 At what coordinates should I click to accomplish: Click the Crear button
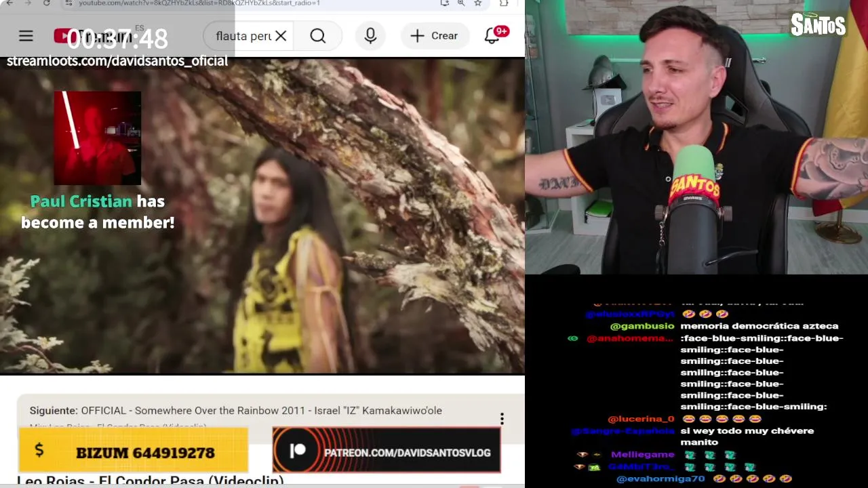(x=434, y=36)
